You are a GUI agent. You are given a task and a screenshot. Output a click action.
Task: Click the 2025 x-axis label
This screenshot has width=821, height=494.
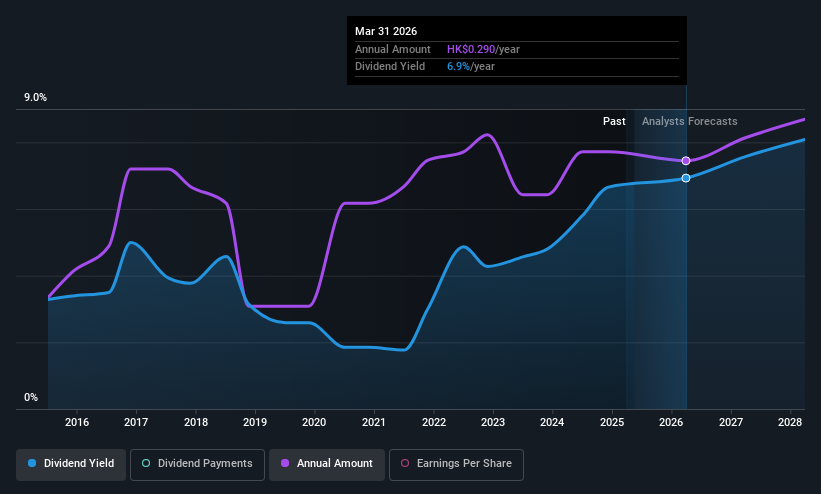point(612,422)
